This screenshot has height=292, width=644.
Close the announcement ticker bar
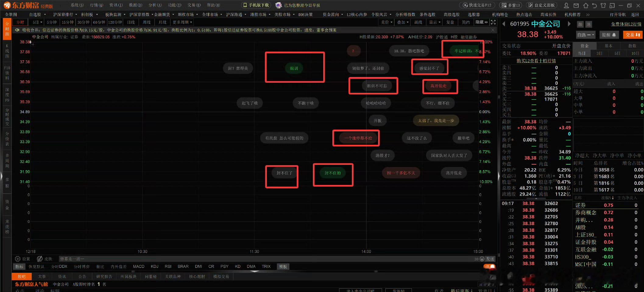pos(493,30)
